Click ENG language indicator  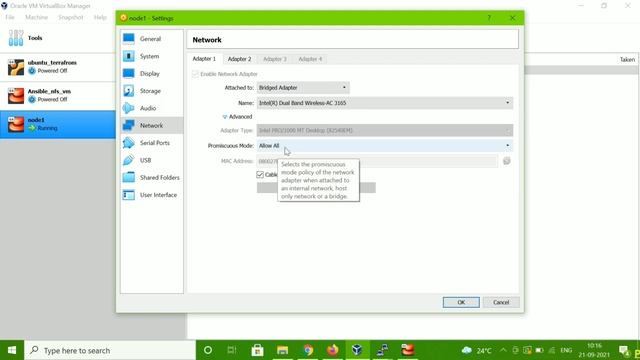[x=566, y=350]
